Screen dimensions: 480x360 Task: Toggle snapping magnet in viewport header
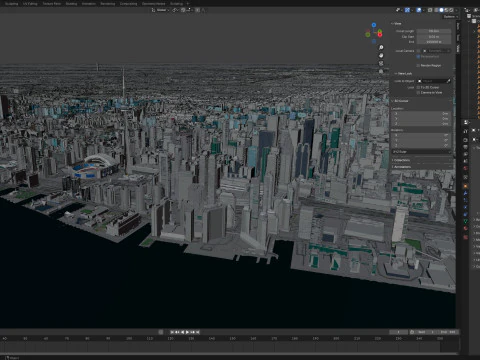point(183,10)
